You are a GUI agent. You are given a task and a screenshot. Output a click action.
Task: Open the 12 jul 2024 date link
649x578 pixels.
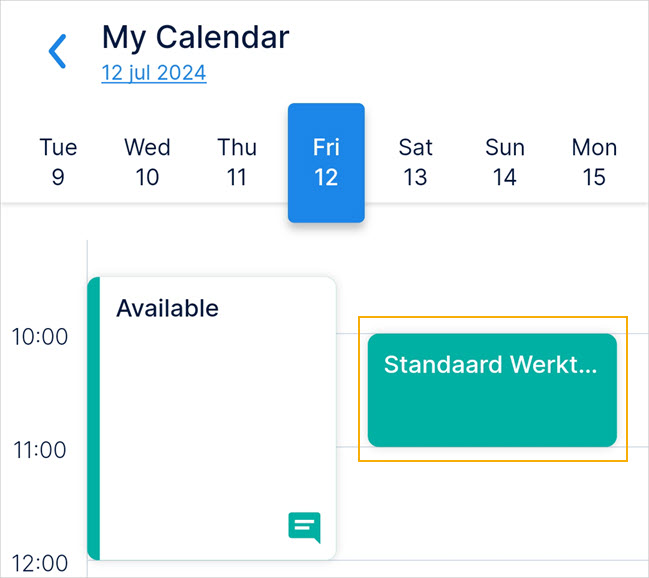point(154,73)
